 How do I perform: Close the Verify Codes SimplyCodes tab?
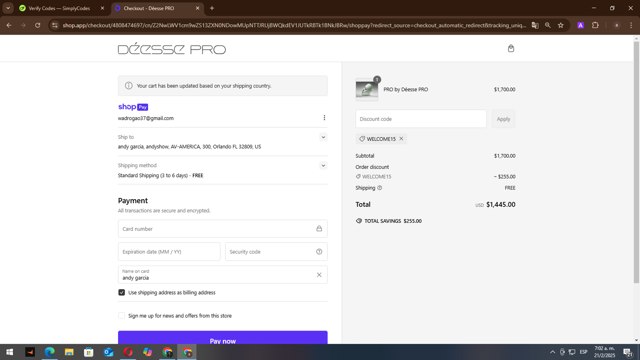(102, 8)
